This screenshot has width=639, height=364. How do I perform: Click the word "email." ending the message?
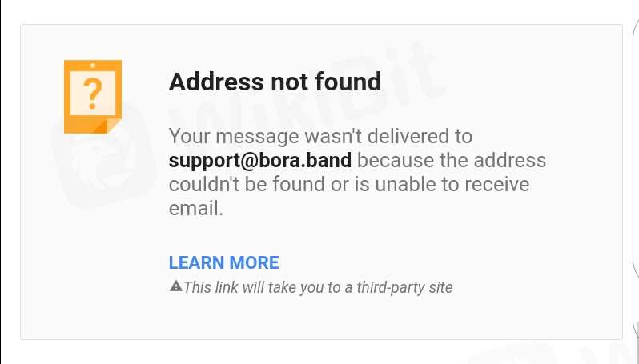[195, 210]
